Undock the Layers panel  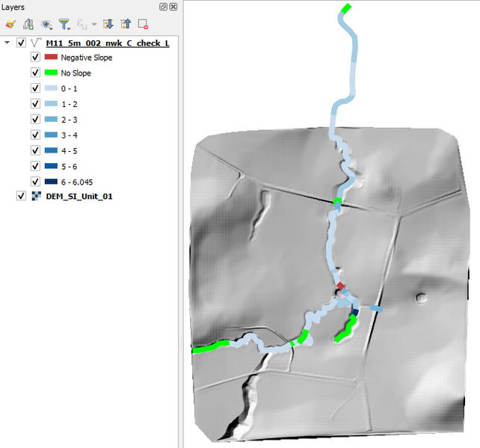164,7
